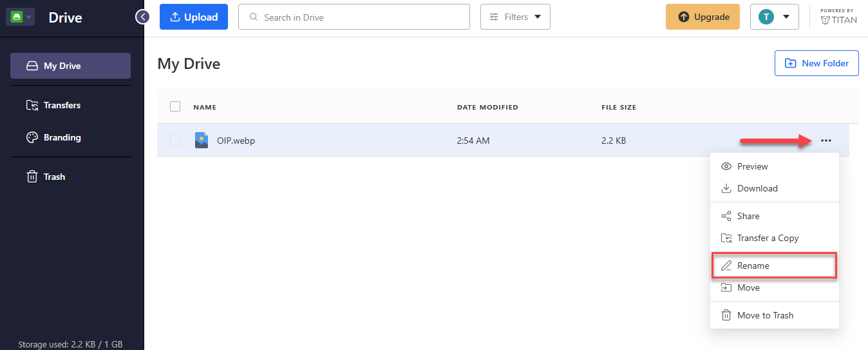Click the magnifier icon in the search box
This screenshot has height=350, width=868.
tap(253, 17)
